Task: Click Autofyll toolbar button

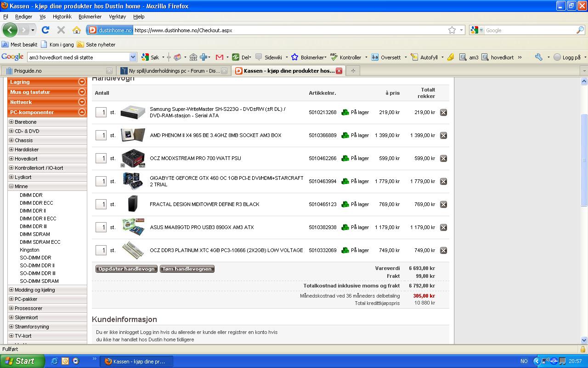Action: pos(424,57)
